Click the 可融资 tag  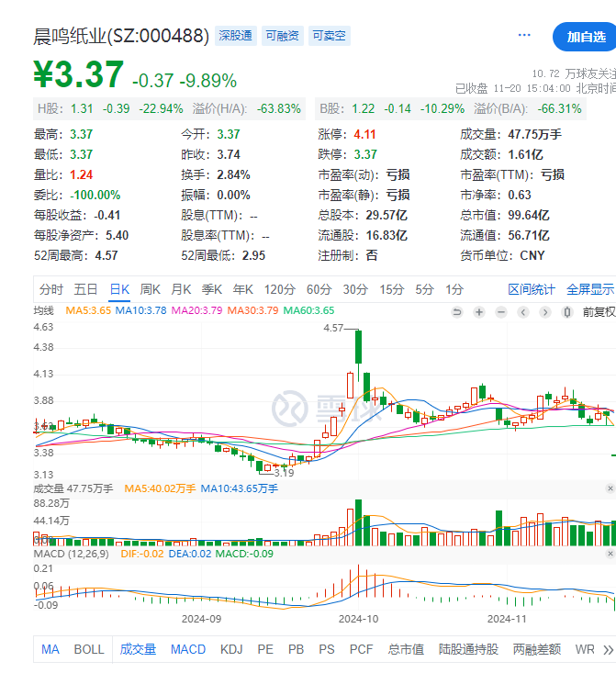click(283, 36)
